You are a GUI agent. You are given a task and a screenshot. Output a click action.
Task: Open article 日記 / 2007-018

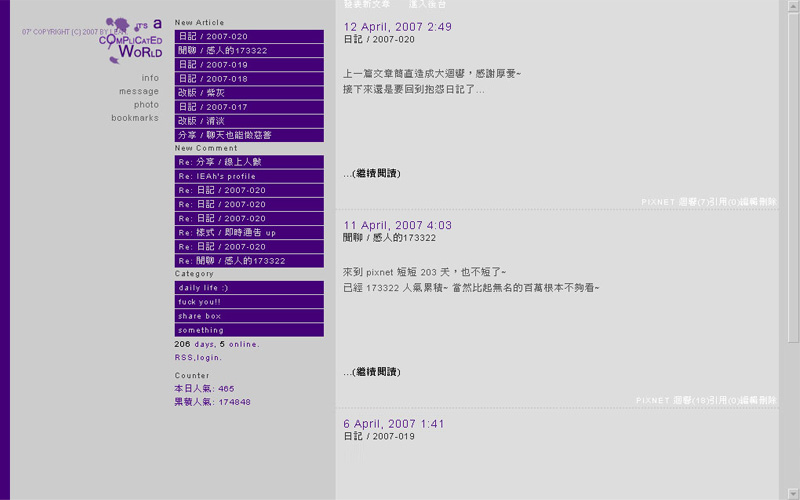coord(249,79)
